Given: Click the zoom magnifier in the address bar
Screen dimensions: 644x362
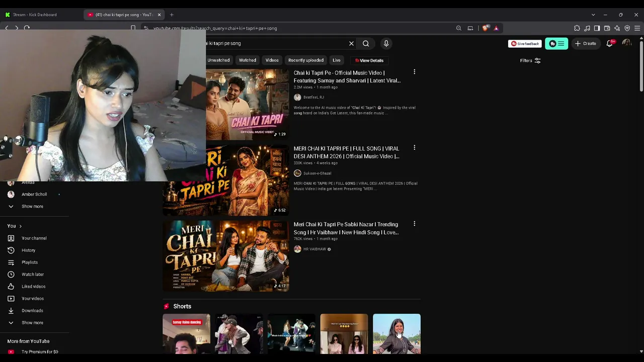Looking at the screenshot, I should [458, 28].
